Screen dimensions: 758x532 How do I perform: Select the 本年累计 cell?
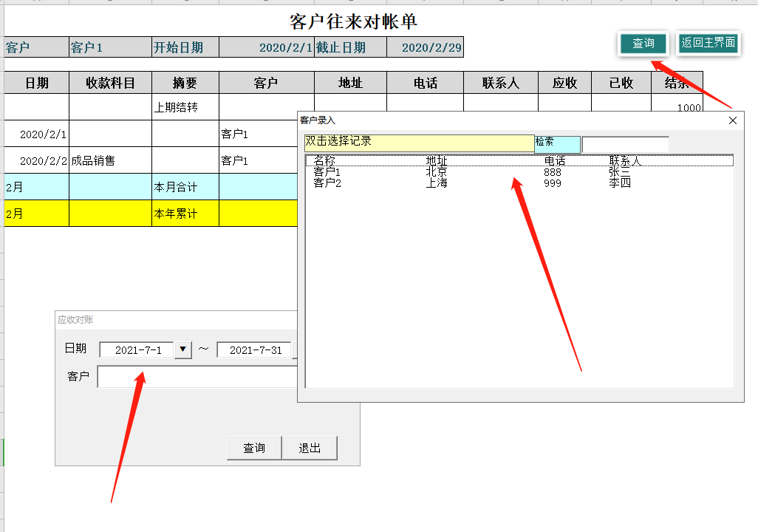185,214
